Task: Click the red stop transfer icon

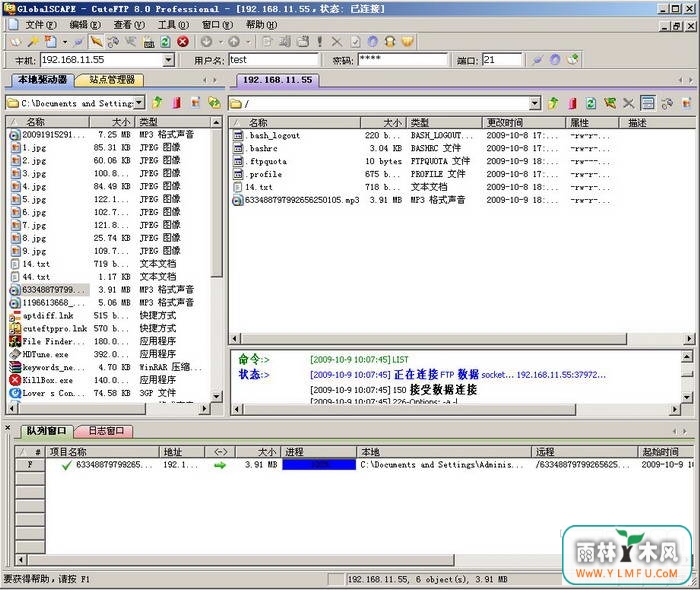Action: (183, 42)
